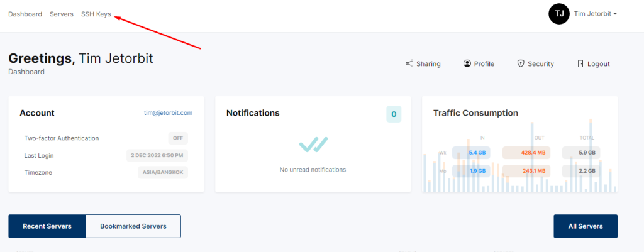Click the notifications count badge
644x252 pixels.
tap(394, 114)
